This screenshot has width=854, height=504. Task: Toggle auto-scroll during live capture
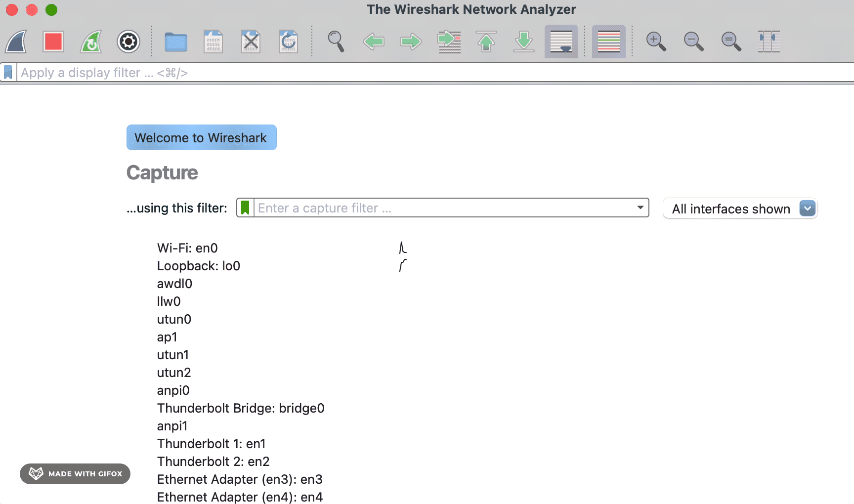561,42
